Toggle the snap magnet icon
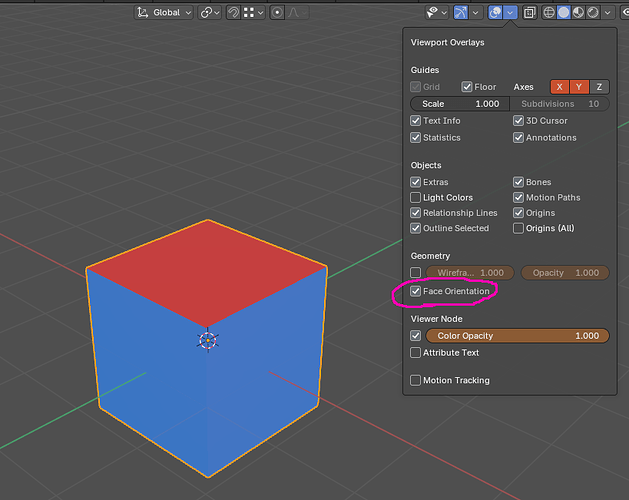Viewport: 629px width, 500px height. (x=233, y=12)
